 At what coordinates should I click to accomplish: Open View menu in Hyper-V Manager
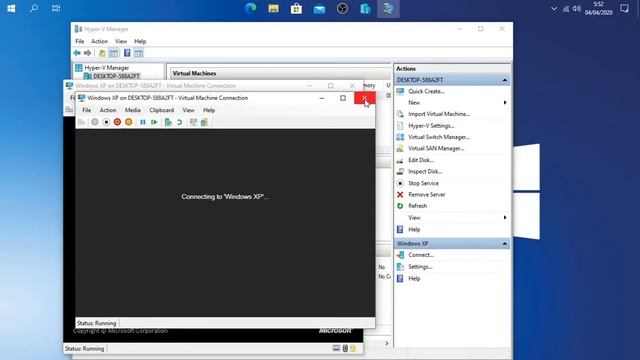tap(121, 41)
